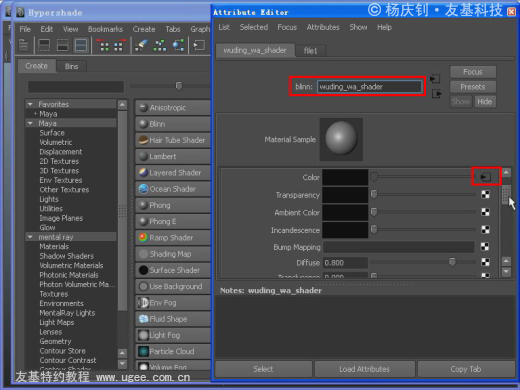520x390 pixels.
Task: Switch to the file1 tab
Action: tap(310, 51)
